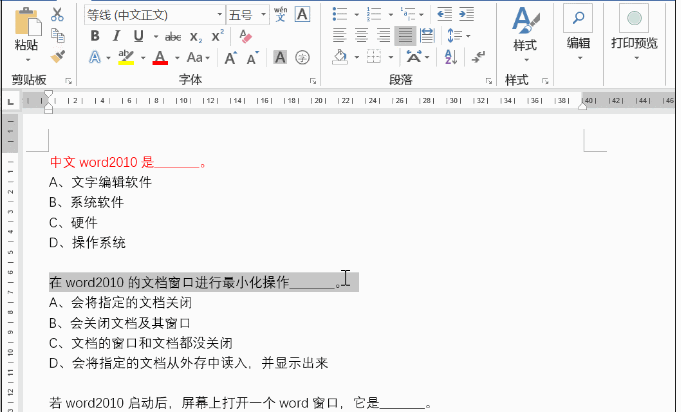The image size is (681, 412).
Task: Apply red font color
Action: pyautogui.click(x=160, y=57)
